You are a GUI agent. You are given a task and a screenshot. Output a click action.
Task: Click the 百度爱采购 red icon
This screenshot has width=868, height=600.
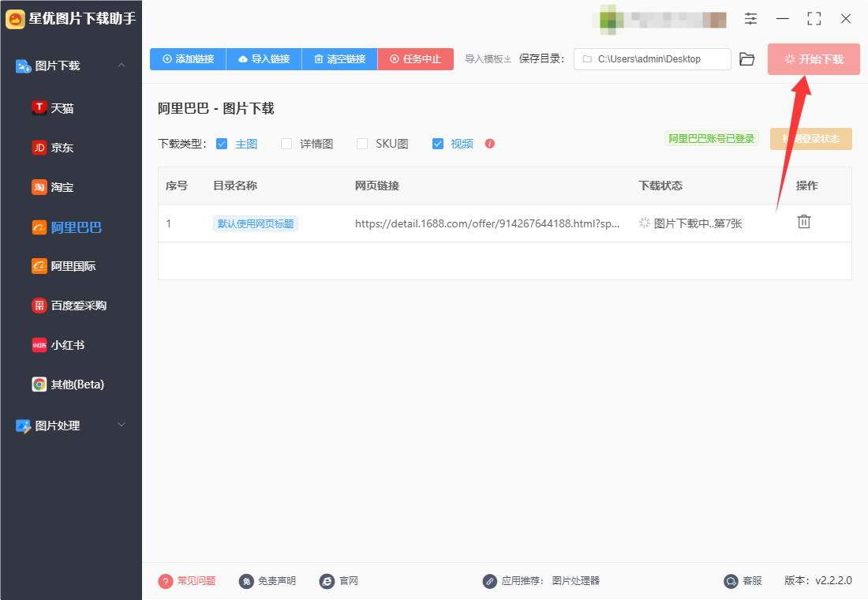[x=39, y=306]
